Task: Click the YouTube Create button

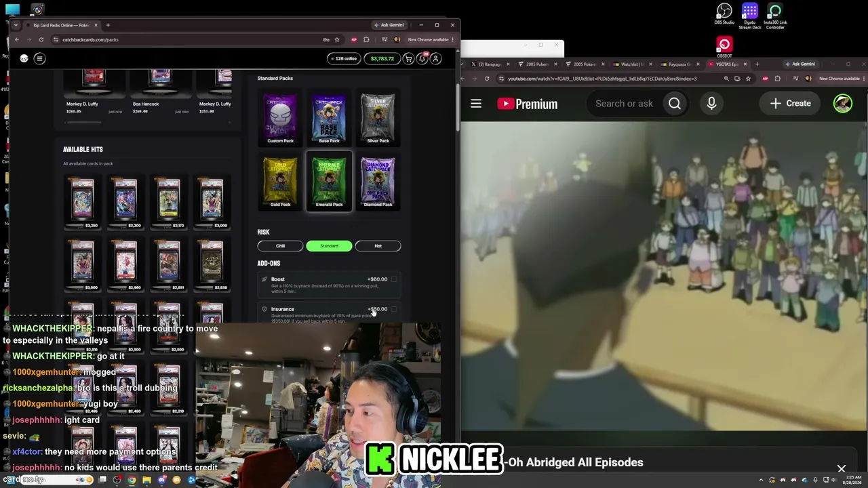Action: point(791,104)
